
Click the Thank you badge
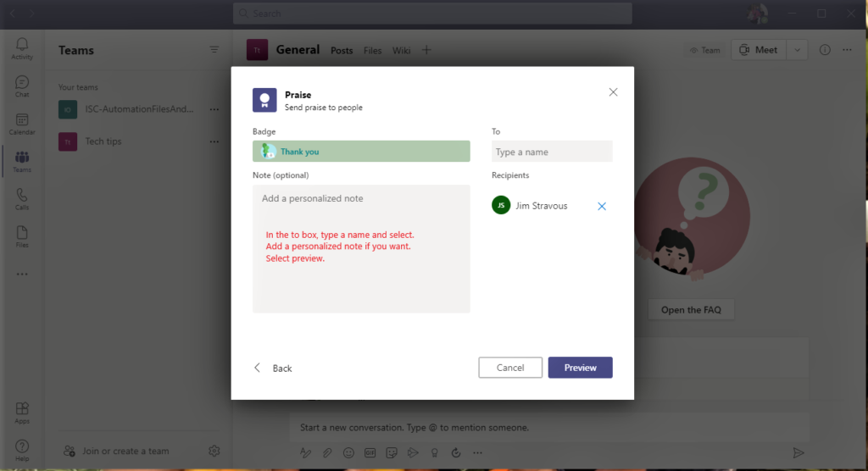[x=361, y=151]
